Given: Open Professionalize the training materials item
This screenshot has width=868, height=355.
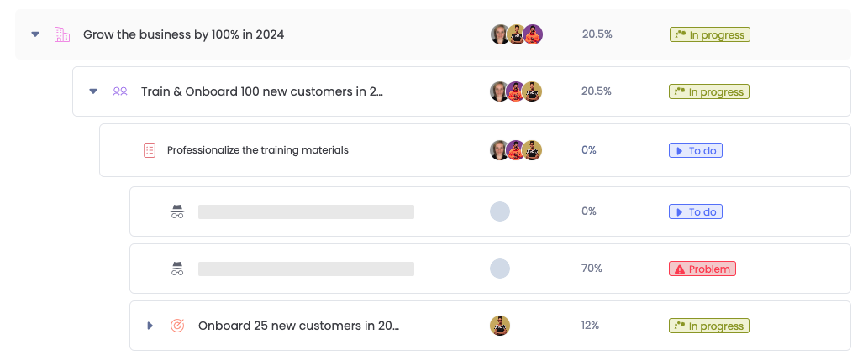Looking at the screenshot, I should (257, 150).
